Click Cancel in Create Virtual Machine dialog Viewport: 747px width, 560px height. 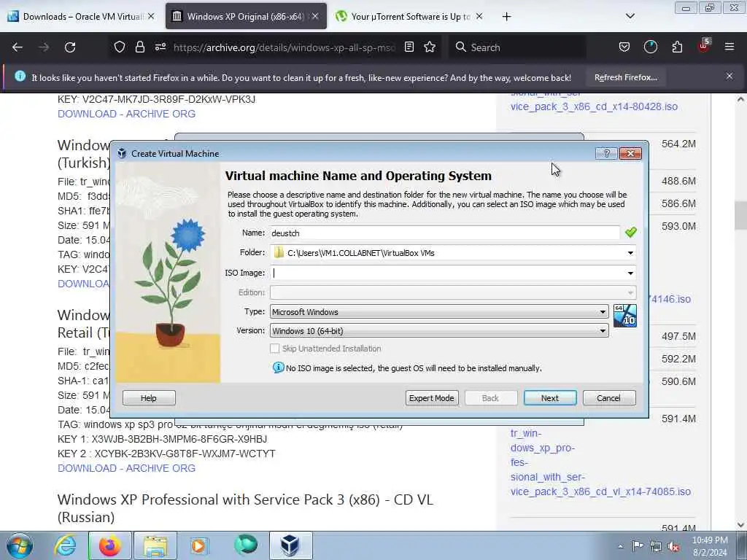[x=609, y=397]
